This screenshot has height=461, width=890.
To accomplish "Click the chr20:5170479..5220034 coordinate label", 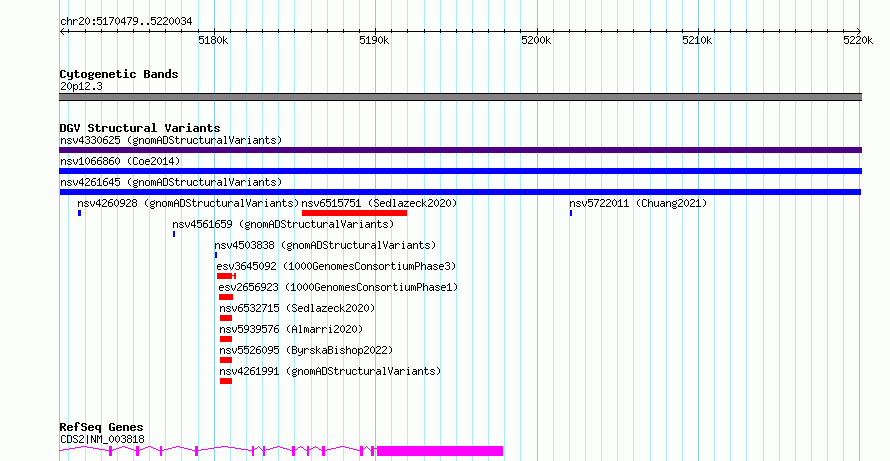I will (x=126, y=22).
